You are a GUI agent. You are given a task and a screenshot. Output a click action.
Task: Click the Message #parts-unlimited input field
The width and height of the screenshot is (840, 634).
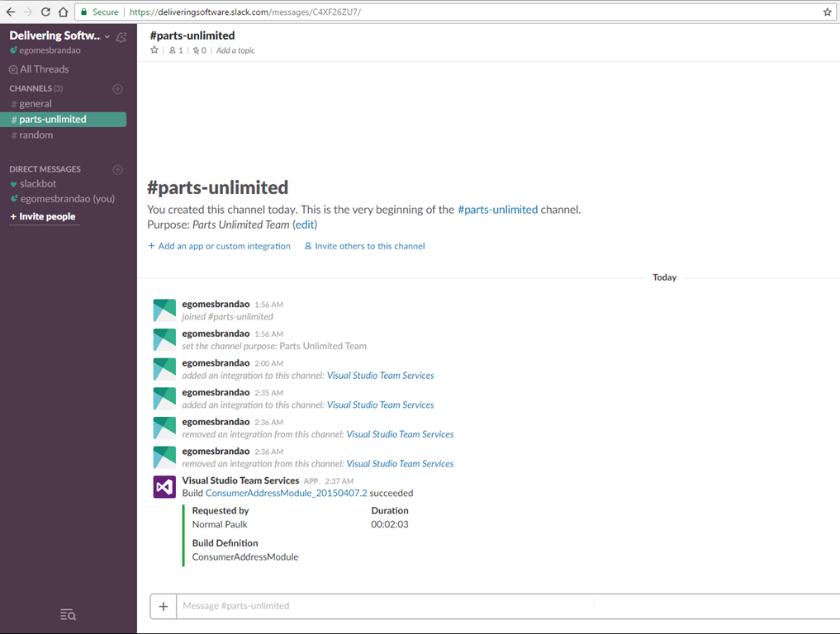click(508, 606)
